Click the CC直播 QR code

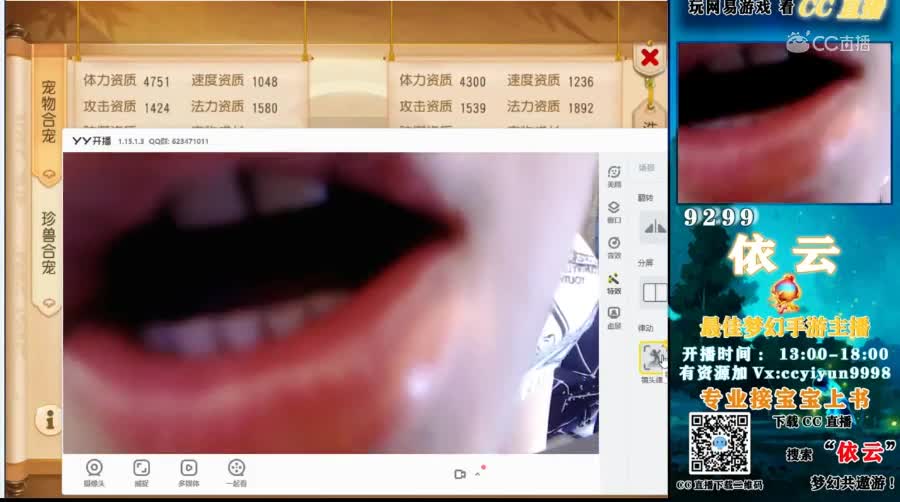(719, 443)
